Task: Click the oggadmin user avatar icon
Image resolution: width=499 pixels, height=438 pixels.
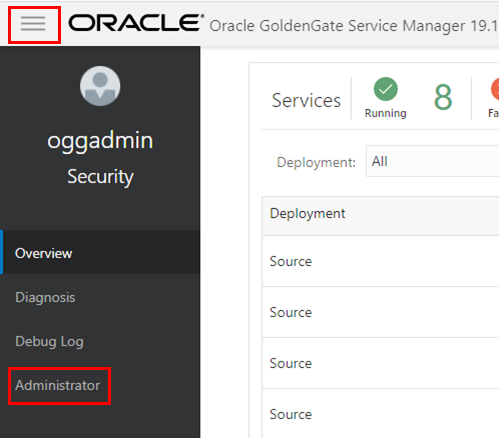Action: 100,86
